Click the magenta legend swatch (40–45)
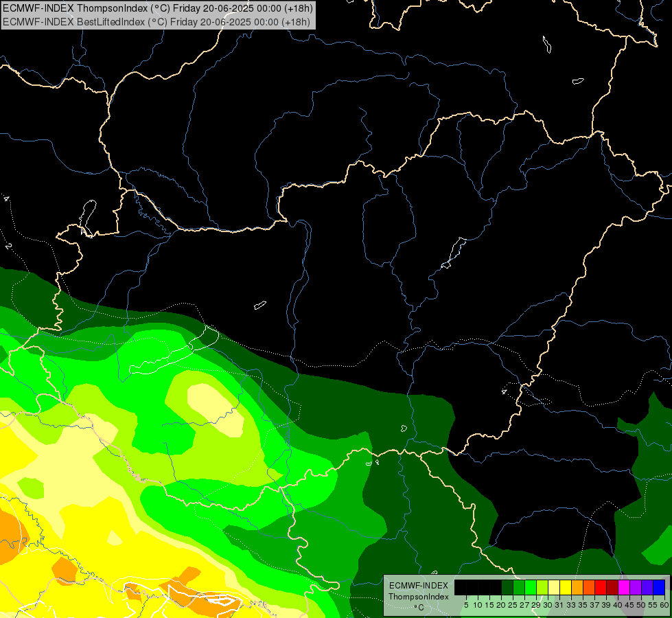The height and width of the screenshot is (618, 672). click(625, 587)
